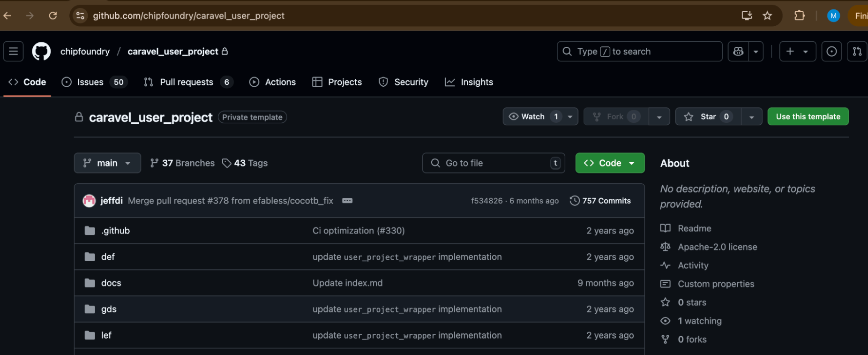Open the 757 Commits history link
Image resolution: width=868 pixels, height=355 pixels.
click(x=600, y=201)
